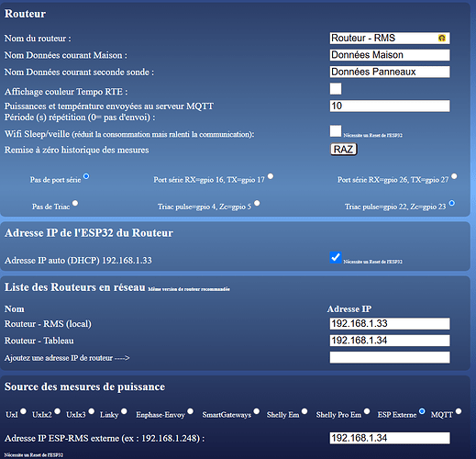
Task: Select 'Pas de Triac' radio button
Action: [75, 203]
